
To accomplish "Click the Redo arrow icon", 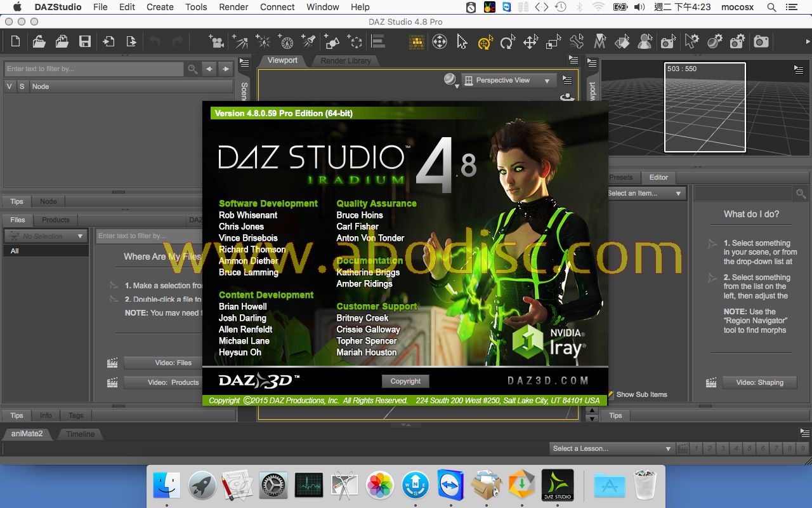I will pos(178,42).
